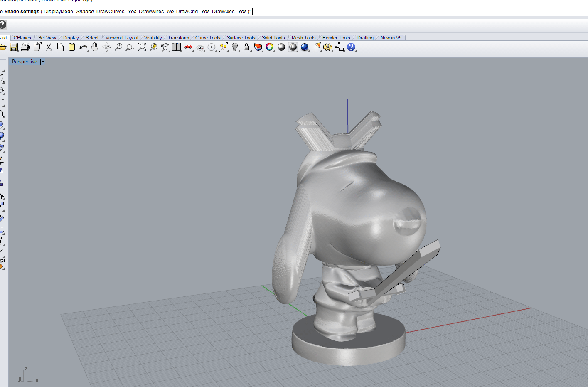Click the Perspective viewport title

coord(25,62)
